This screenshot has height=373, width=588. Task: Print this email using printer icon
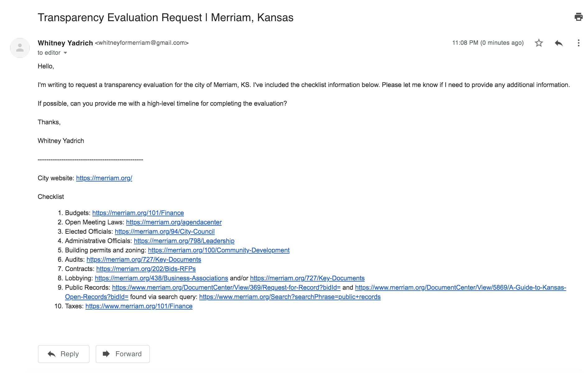(x=578, y=17)
